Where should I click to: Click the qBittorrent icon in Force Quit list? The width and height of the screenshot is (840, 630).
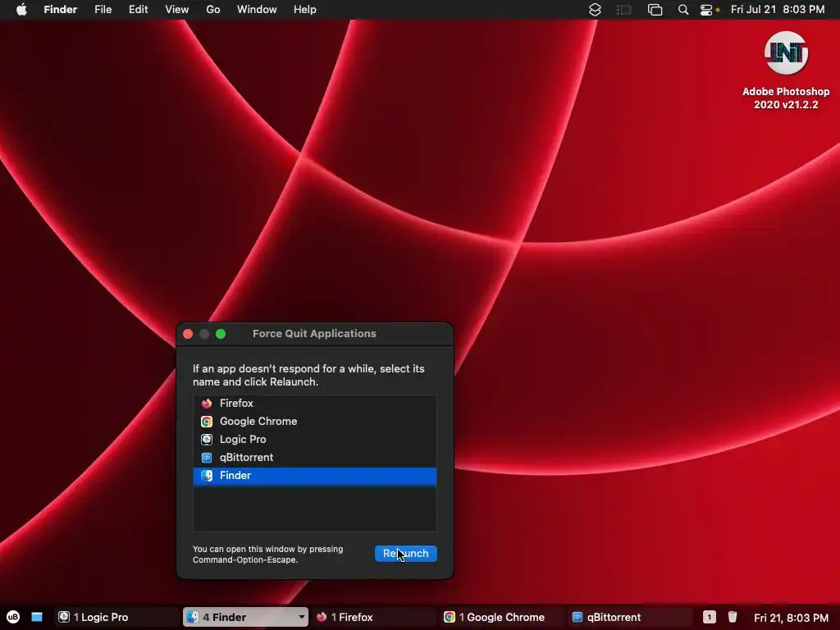pyautogui.click(x=206, y=458)
